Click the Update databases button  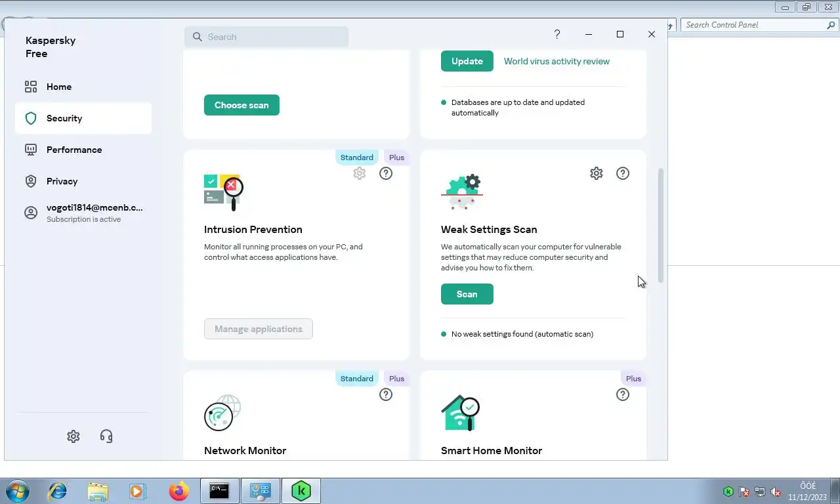coord(467,61)
